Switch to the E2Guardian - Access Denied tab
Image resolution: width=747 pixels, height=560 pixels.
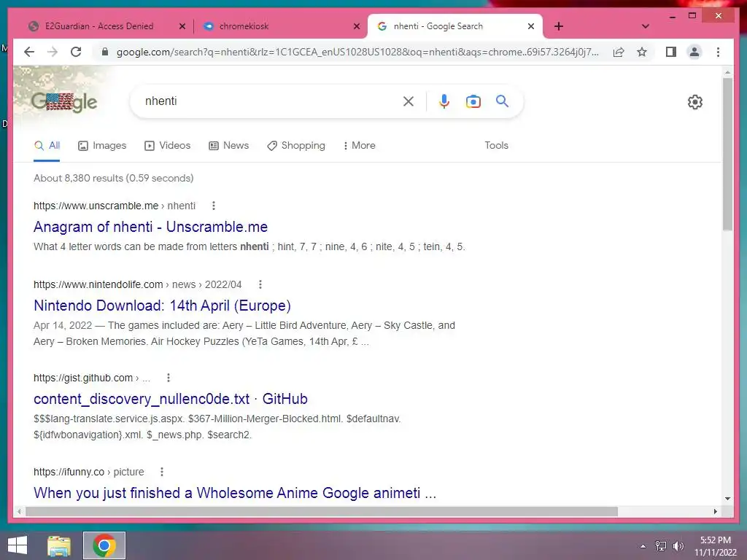click(x=99, y=26)
